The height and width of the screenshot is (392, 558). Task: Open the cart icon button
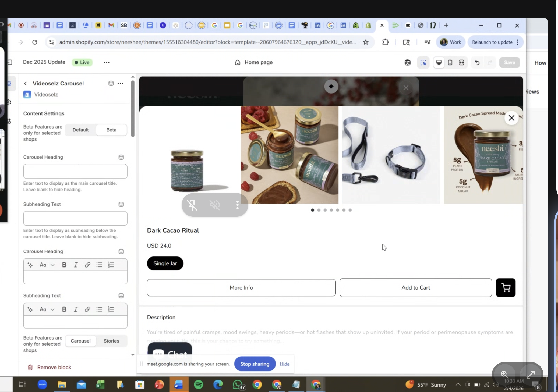click(x=506, y=288)
